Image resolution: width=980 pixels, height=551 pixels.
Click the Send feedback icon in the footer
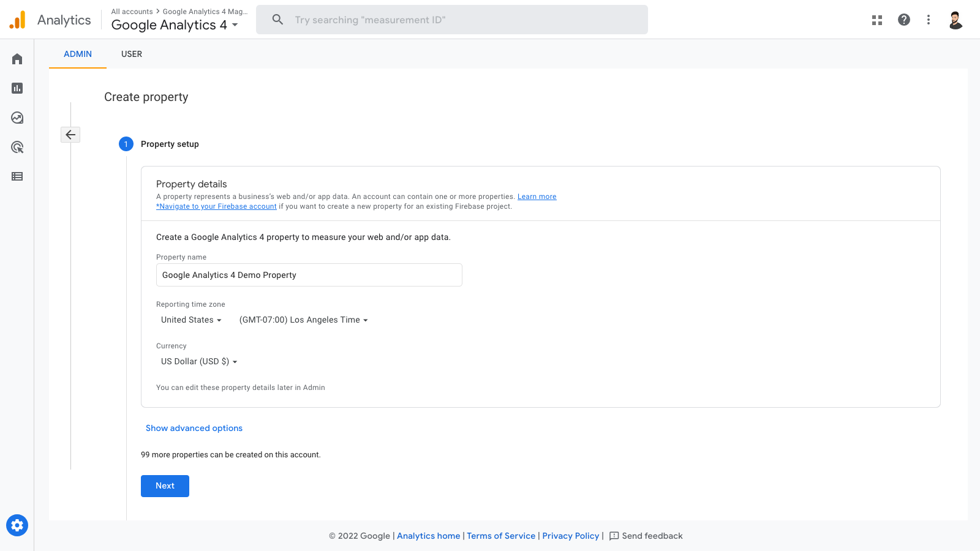coord(614,536)
